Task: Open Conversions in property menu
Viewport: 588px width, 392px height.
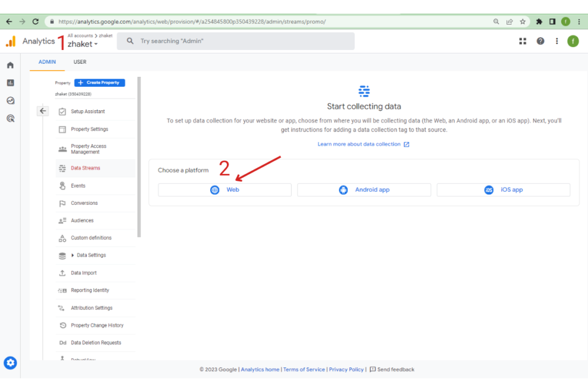Action: pos(95,203)
